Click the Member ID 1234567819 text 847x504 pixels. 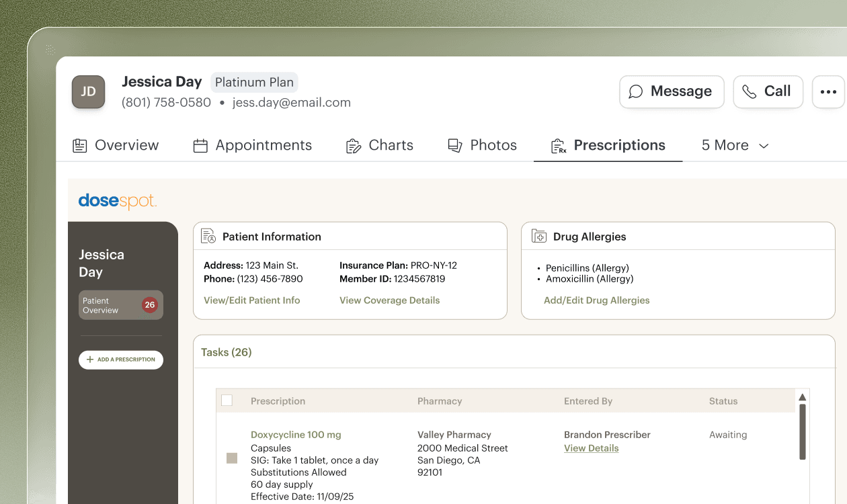(393, 279)
